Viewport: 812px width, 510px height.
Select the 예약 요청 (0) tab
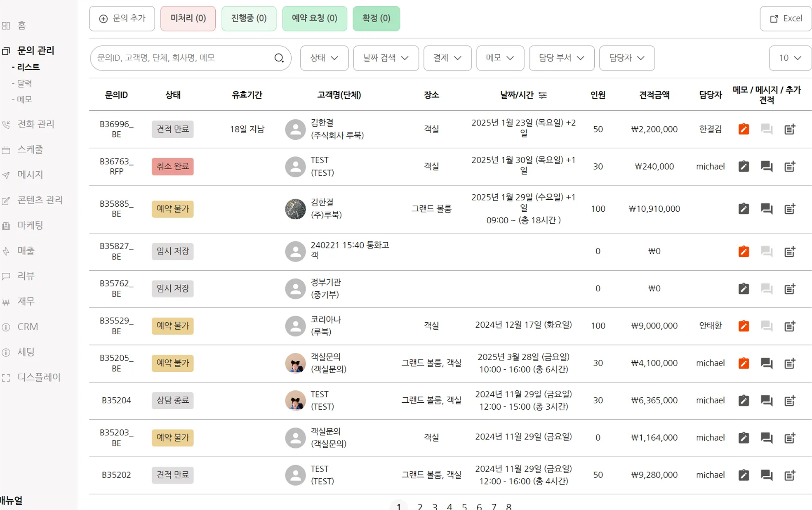pos(314,19)
